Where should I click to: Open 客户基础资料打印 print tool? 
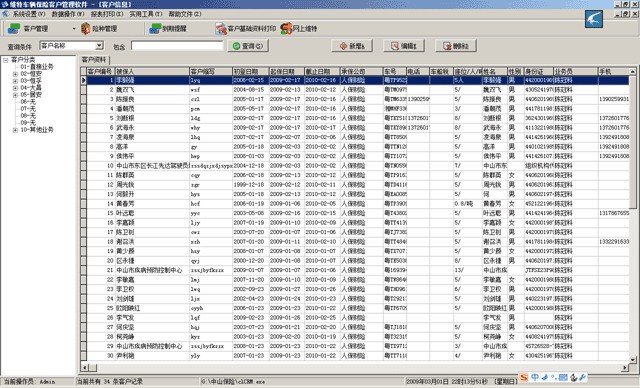[x=246, y=29]
